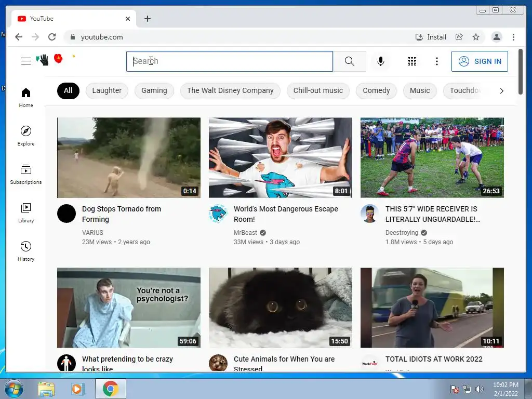Select the All filter chip
532x399 pixels.
point(68,90)
